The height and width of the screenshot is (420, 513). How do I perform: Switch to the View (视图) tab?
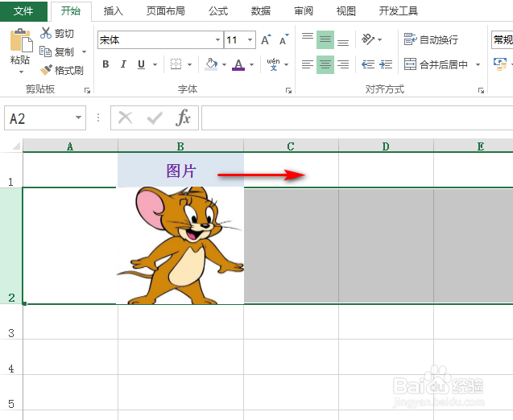click(346, 11)
